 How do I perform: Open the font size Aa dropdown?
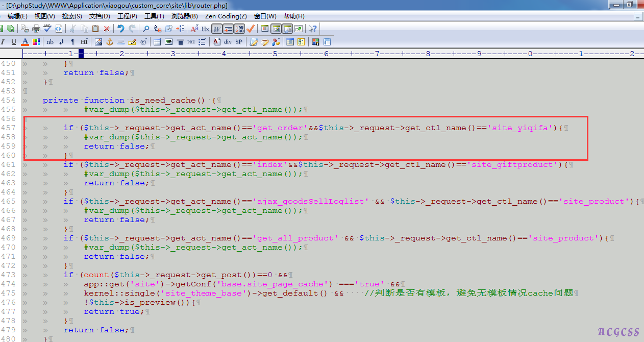194,29
